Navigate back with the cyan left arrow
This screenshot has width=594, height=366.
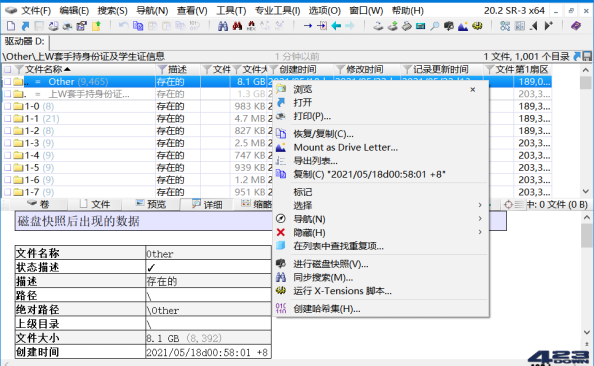[336, 26]
